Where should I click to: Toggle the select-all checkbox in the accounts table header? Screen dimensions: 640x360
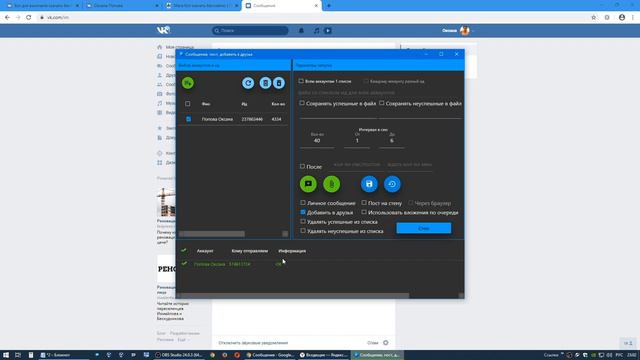coord(188,104)
